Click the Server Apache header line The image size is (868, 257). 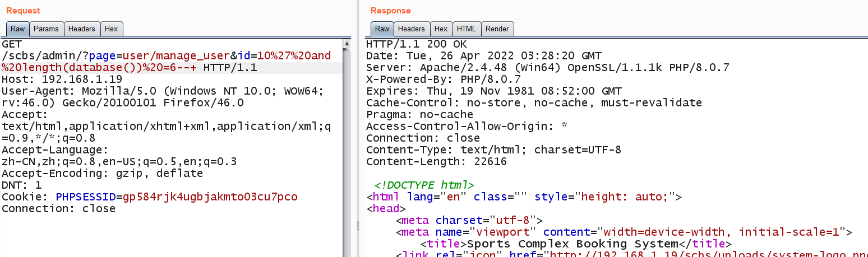tap(547, 68)
